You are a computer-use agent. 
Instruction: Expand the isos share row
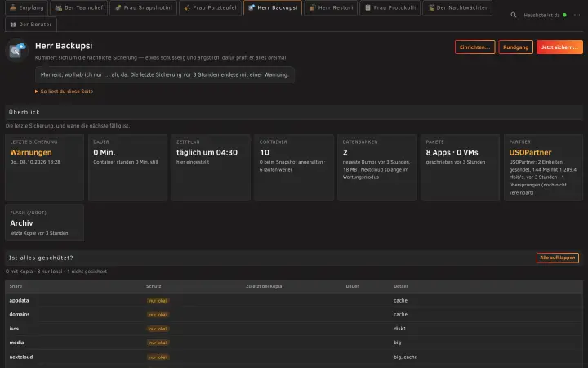(294, 329)
